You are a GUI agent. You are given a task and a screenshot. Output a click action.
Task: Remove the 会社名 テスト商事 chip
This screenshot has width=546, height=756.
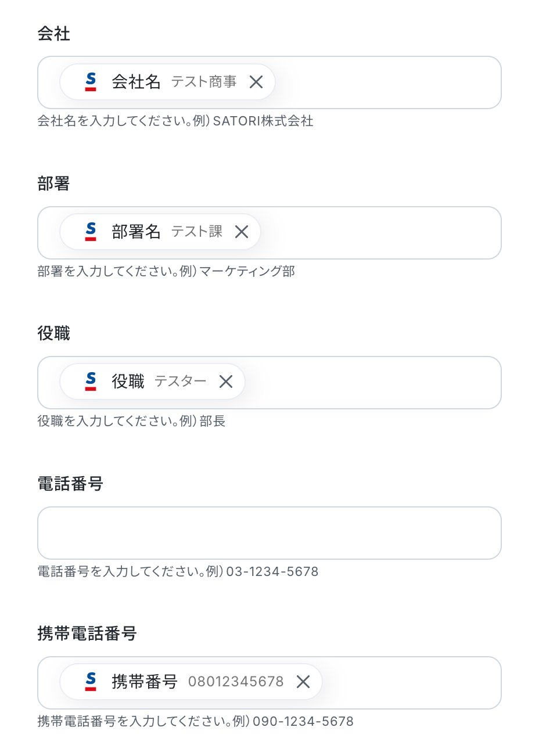tap(256, 82)
